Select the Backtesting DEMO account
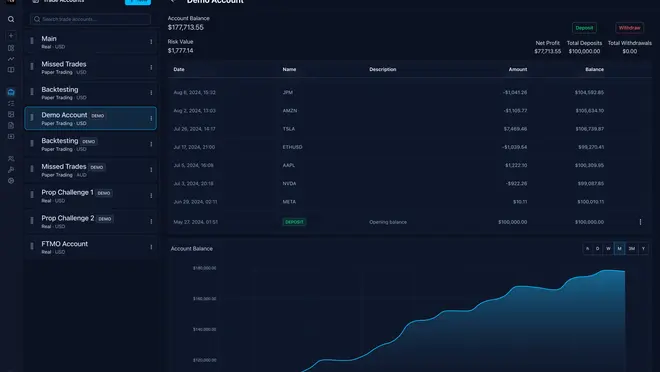 pos(90,144)
